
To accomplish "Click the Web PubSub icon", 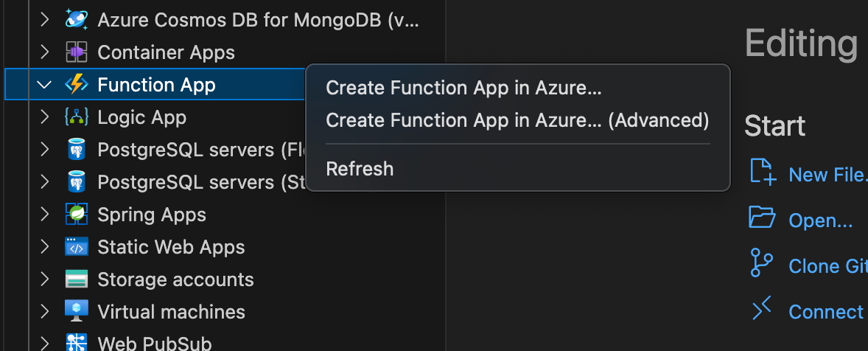I will click(77, 343).
